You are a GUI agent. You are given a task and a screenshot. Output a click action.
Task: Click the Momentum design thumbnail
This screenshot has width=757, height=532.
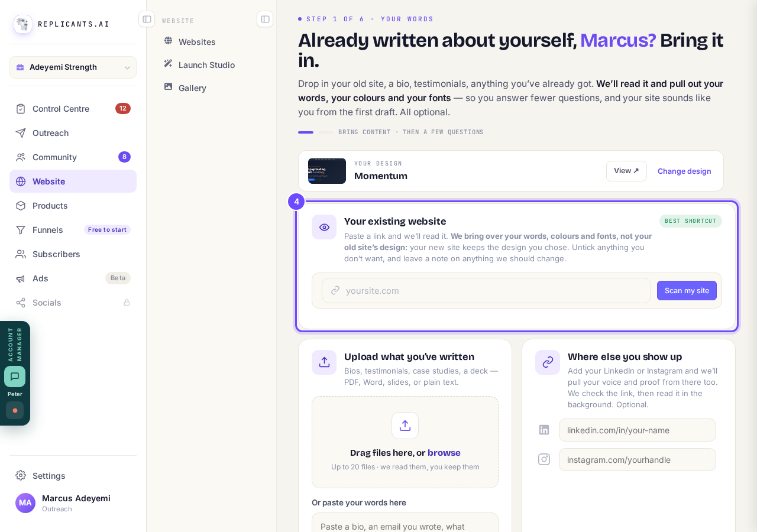pos(327,171)
